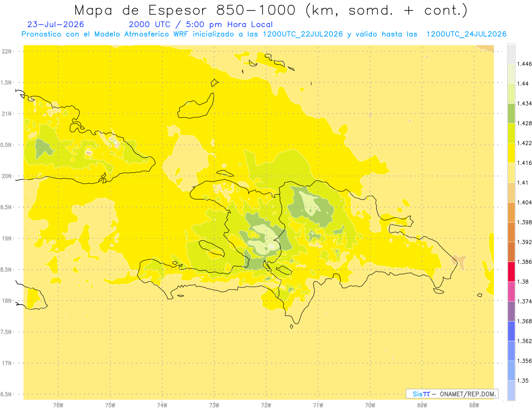The image size is (532, 411).
Task: Click the 72W longitude axis label
Action: [x=266, y=405]
